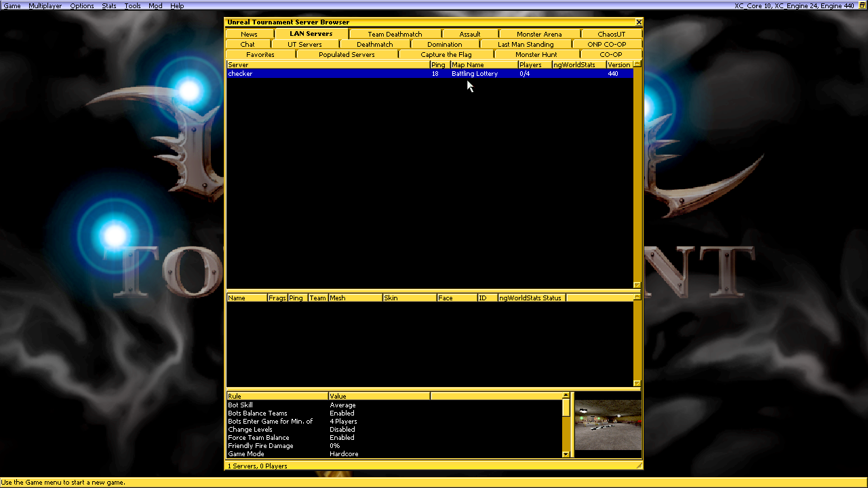
Task: Select the Deathmatch tab
Action: 375,44
